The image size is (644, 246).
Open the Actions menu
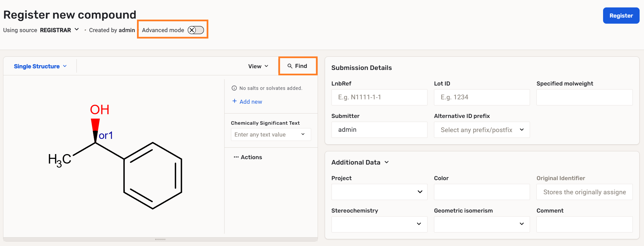(251, 157)
